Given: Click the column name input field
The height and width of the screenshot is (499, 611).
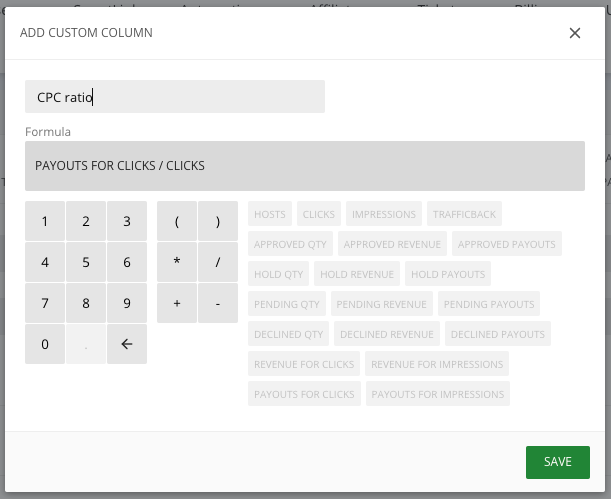Looking at the screenshot, I should [x=175, y=97].
